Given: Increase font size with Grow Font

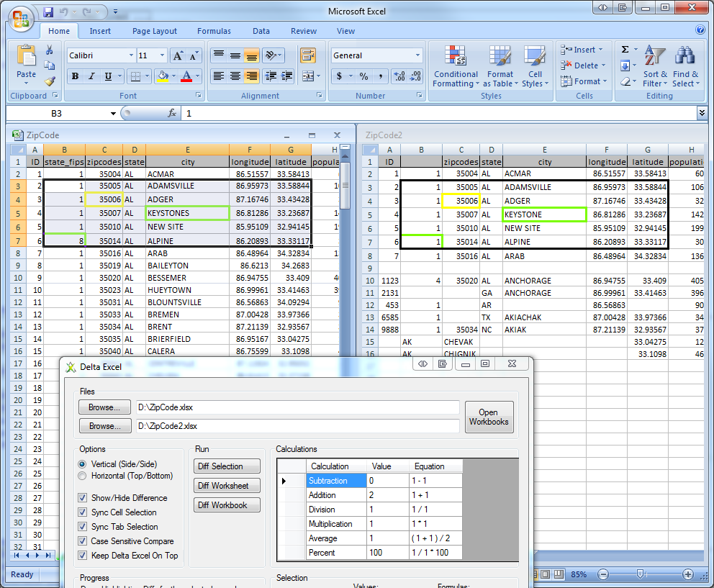Looking at the screenshot, I should [x=178, y=55].
